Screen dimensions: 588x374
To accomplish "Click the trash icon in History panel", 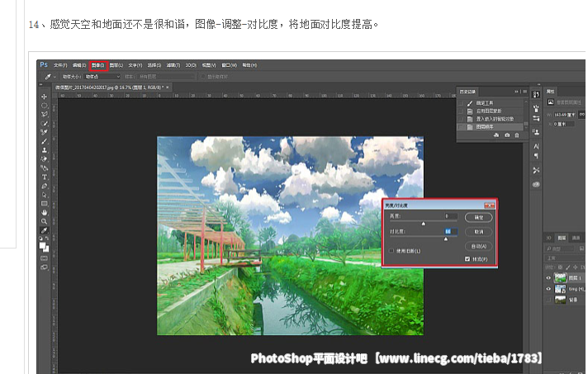I will coord(517,135).
